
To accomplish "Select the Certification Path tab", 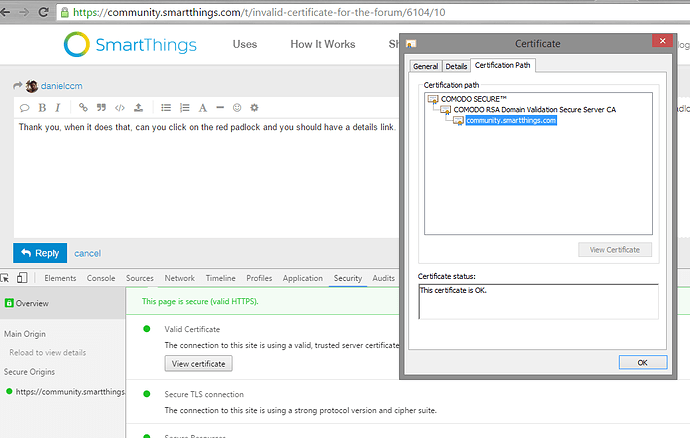I will pos(503,65).
